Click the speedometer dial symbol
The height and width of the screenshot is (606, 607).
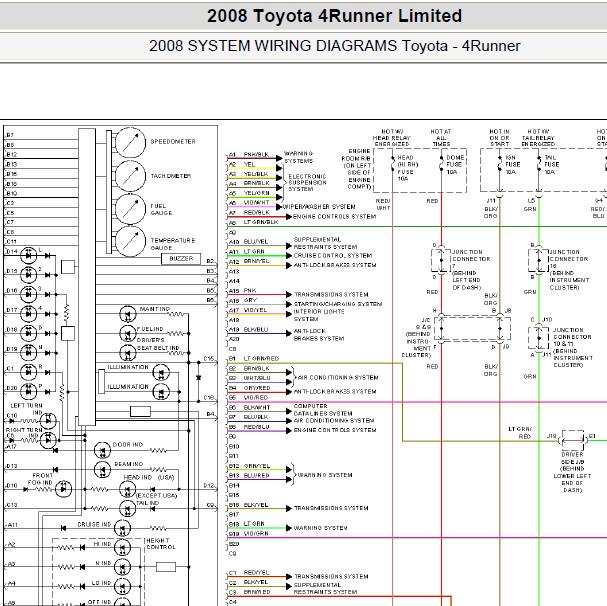130,142
